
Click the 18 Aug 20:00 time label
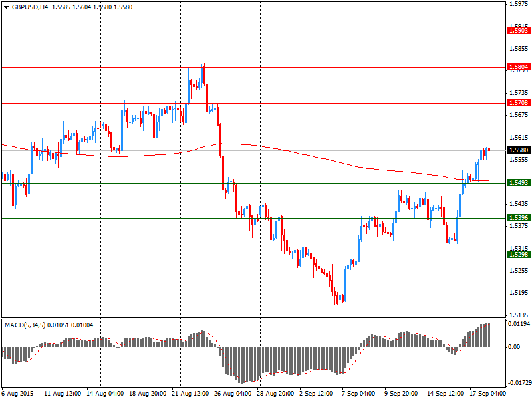tap(148, 394)
